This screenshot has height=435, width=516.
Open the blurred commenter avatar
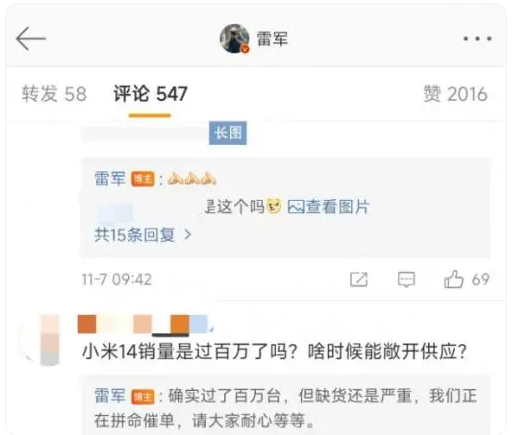[x=40, y=340]
